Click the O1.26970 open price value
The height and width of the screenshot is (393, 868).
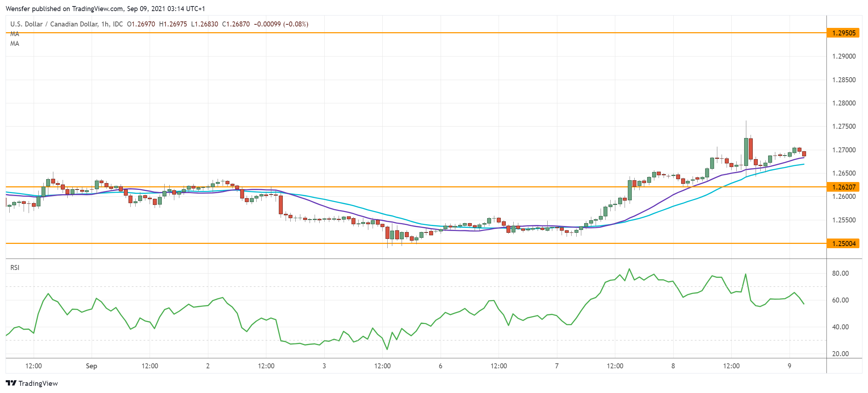[141, 24]
